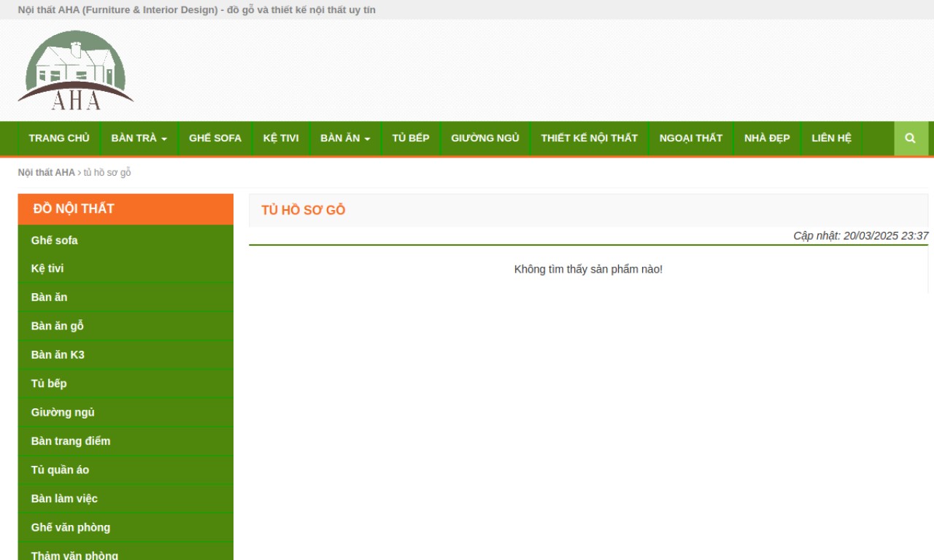
Task: Open LIÊN HỆ menu item
Action: 832,139
